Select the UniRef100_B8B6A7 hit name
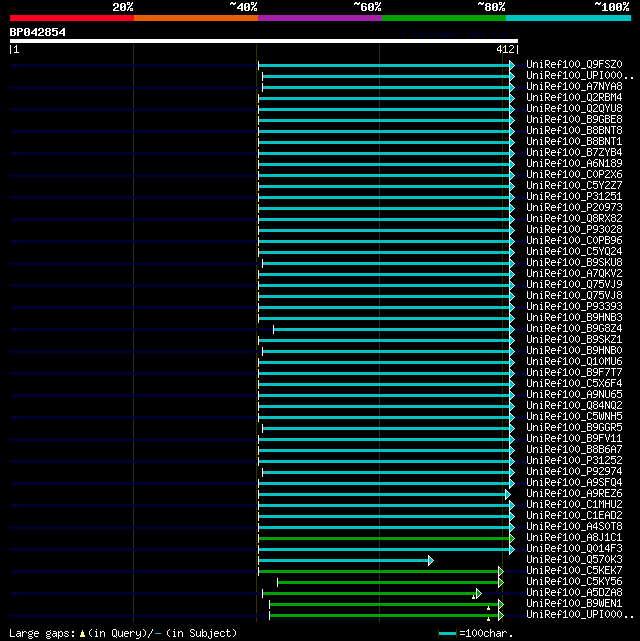Image resolution: width=640 pixels, height=641 pixels. [574, 450]
